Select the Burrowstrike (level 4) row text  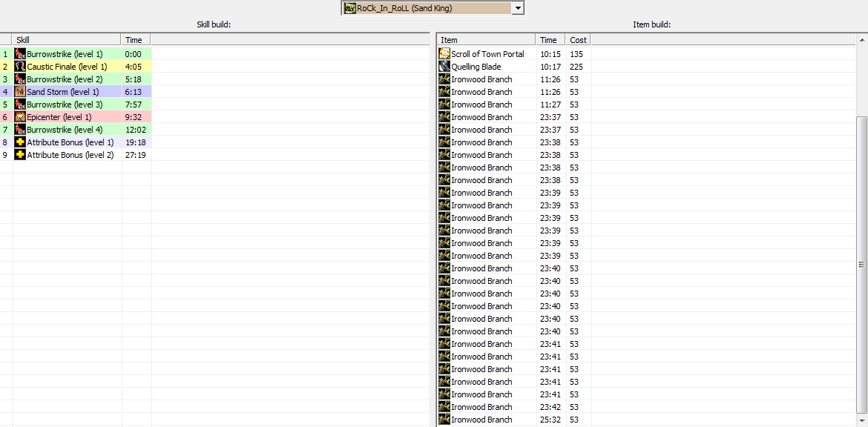point(65,130)
